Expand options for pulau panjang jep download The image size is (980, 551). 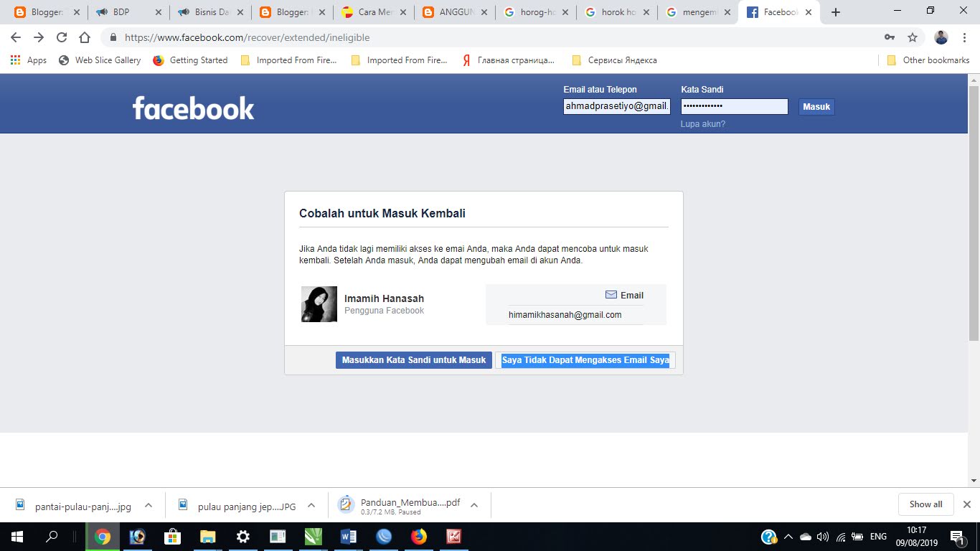(x=311, y=505)
